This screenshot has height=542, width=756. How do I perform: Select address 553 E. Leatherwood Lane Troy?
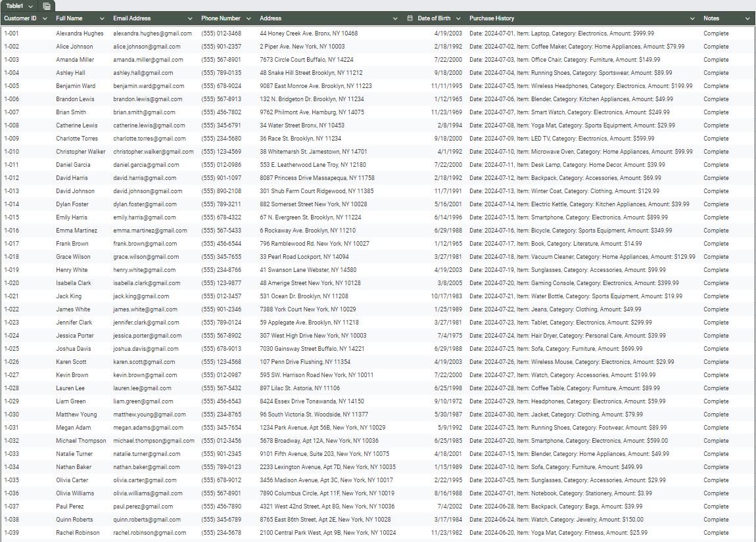click(x=313, y=165)
